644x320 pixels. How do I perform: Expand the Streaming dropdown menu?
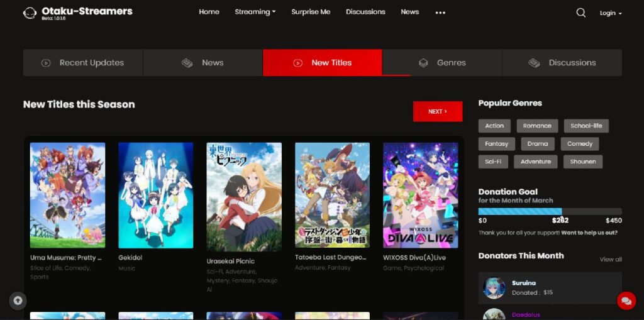(x=255, y=12)
